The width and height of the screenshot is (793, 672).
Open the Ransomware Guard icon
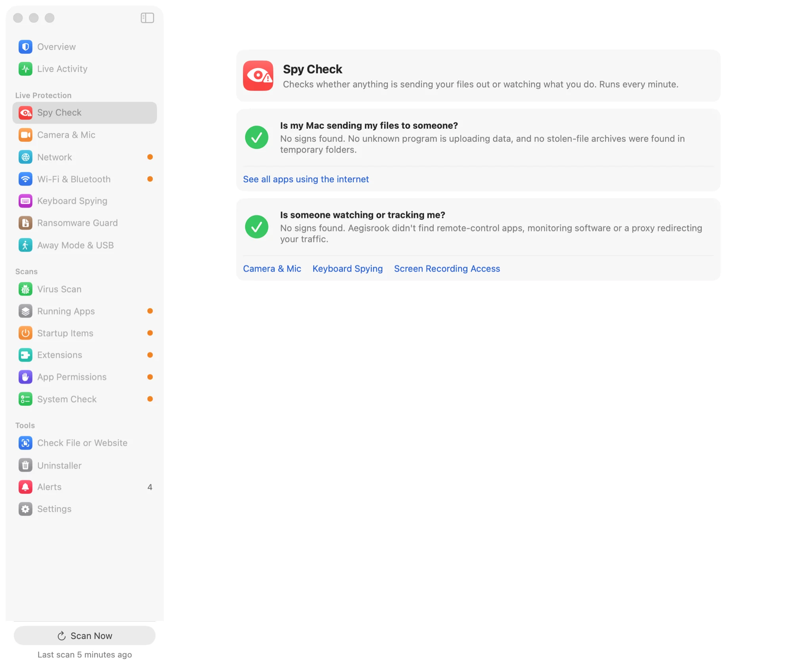tap(25, 223)
